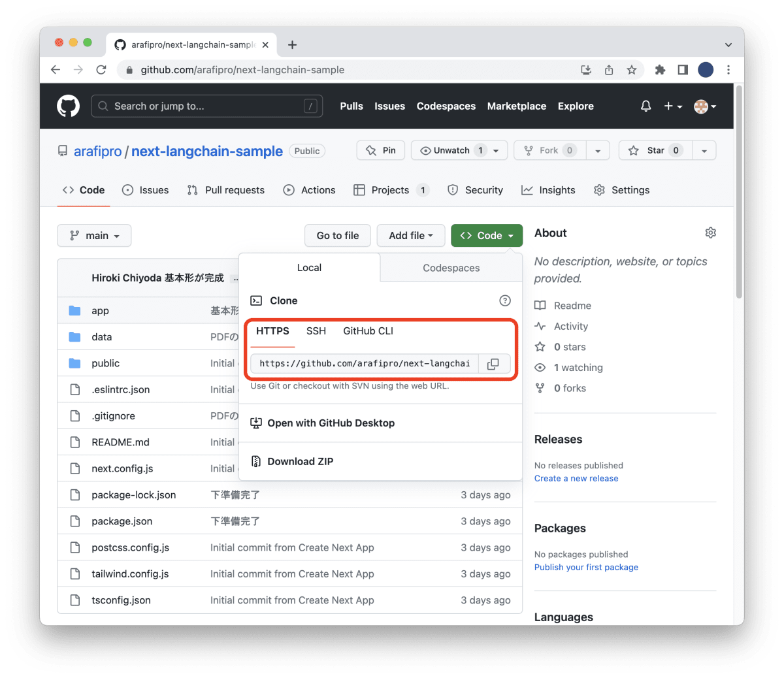Screen dimensions: 784x678
Task: Open the fork options dropdown arrow
Action: [x=598, y=150]
